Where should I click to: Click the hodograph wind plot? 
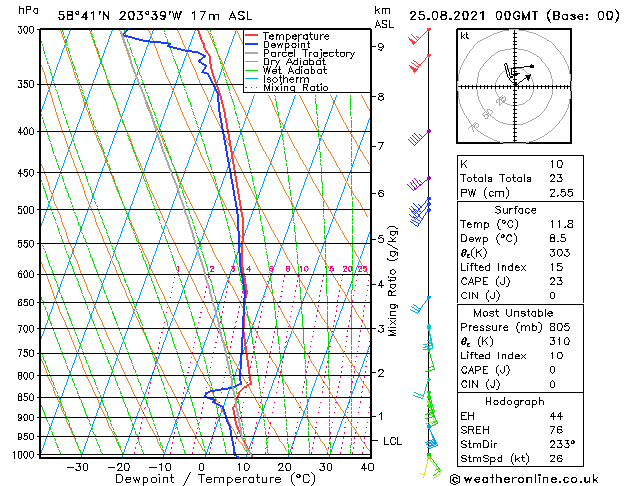(514, 86)
